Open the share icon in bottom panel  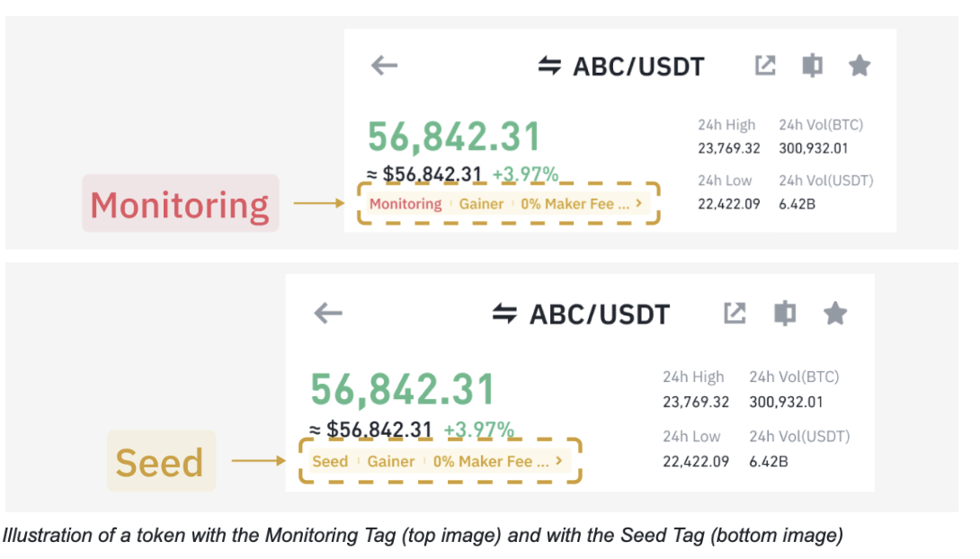click(735, 313)
